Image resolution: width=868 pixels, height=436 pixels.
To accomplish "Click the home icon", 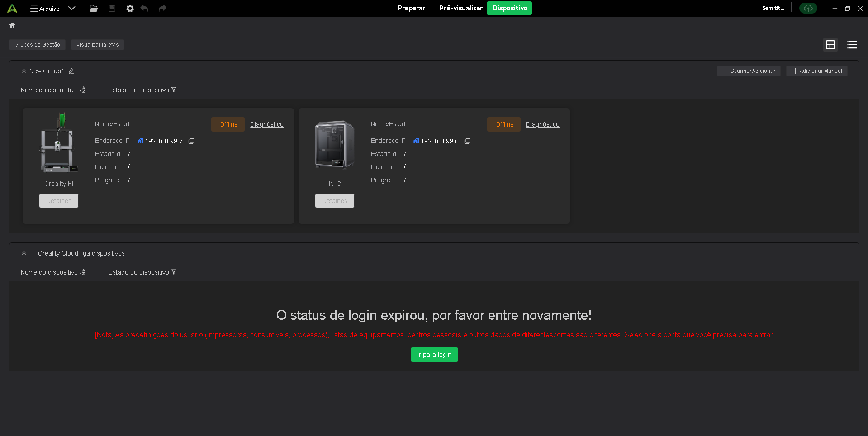I will 12,25.
